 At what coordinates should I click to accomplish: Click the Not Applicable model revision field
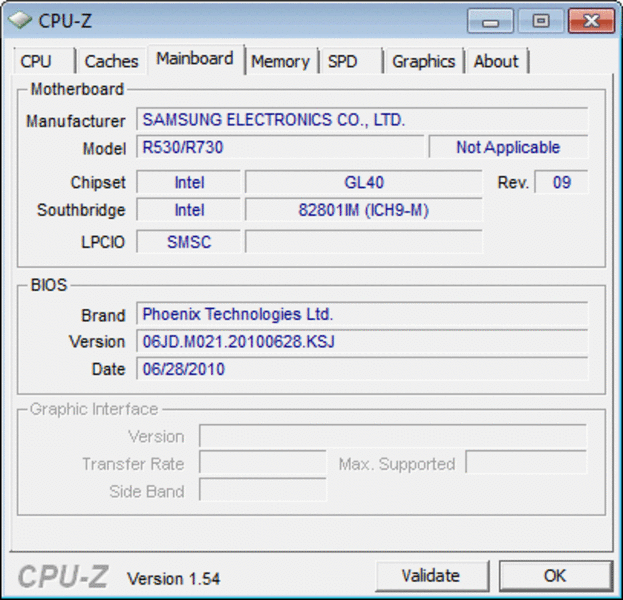click(508, 147)
